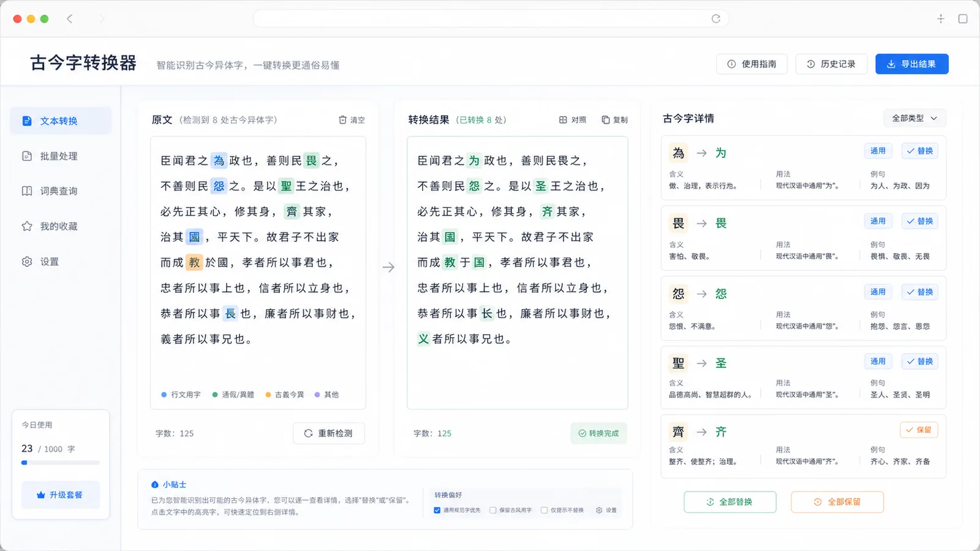The image size is (980, 551).
Task: Click the blue 行文用字 legend dot
Action: pyautogui.click(x=164, y=395)
